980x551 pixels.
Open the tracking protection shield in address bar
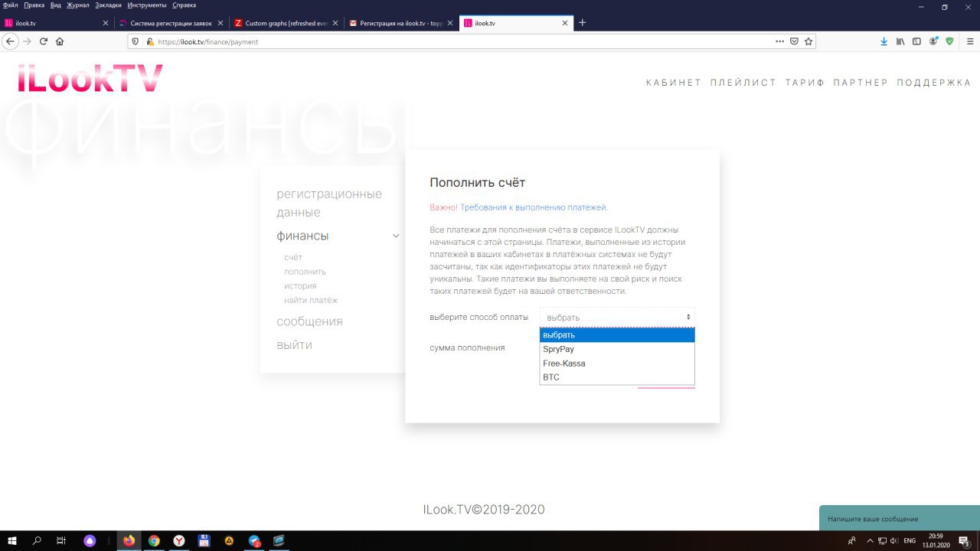136,42
